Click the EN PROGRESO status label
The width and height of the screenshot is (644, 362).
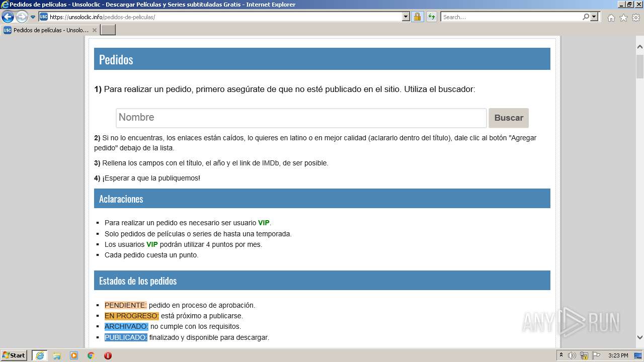(132, 316)
